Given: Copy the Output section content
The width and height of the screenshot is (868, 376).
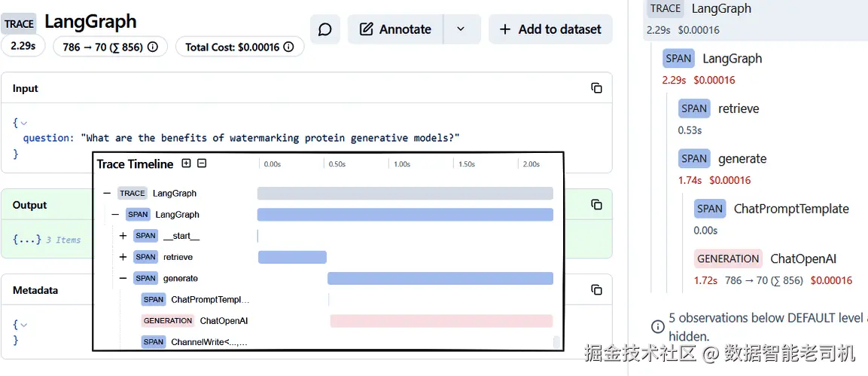Looking at the screenshot, I should pos(596,205).
